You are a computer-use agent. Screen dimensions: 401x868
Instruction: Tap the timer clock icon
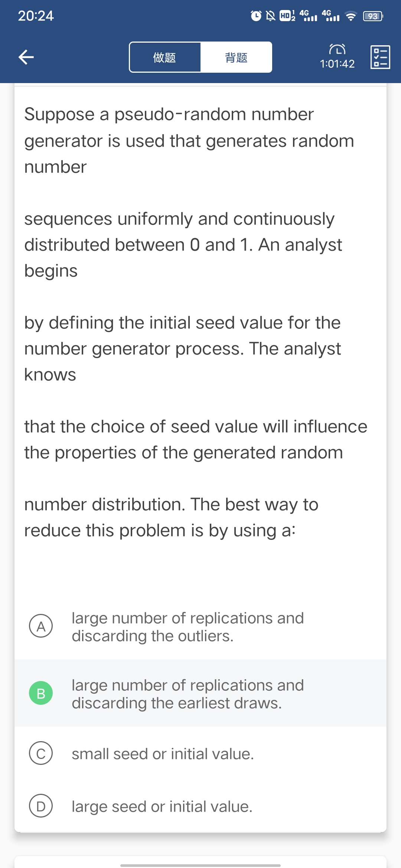tap(337, 49)
